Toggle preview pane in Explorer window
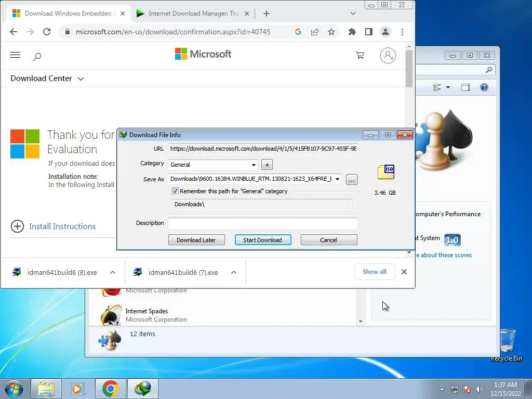The height and width of the screenshot is (399, 532). pos(465,87)
